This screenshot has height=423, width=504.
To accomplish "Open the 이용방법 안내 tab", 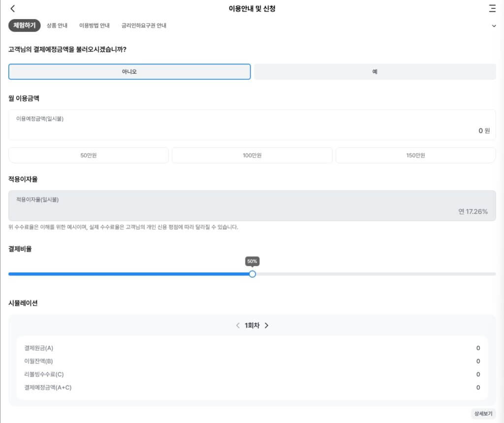I will [94, 26].
